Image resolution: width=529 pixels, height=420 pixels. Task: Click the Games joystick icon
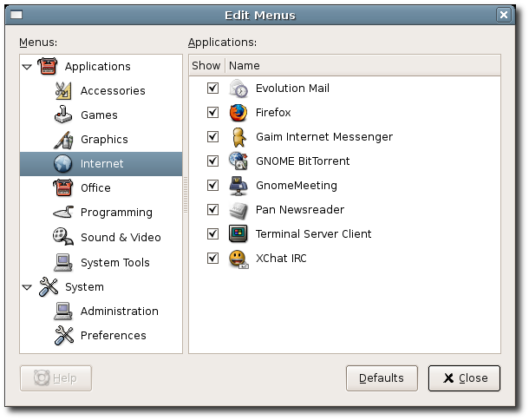pyautogui.click(x=62, y=115)
